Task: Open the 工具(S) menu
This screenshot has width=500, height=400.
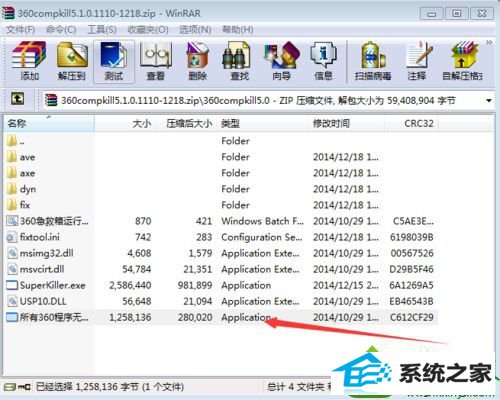Action: pyautogui.click(x=102, y=30)
